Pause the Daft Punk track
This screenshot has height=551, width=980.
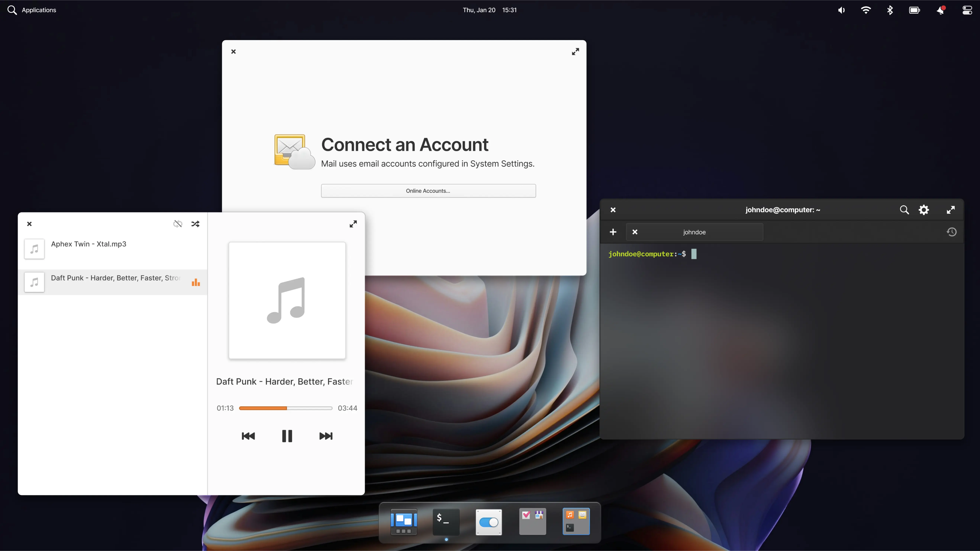pyautogui.click(x=287, y=436)
